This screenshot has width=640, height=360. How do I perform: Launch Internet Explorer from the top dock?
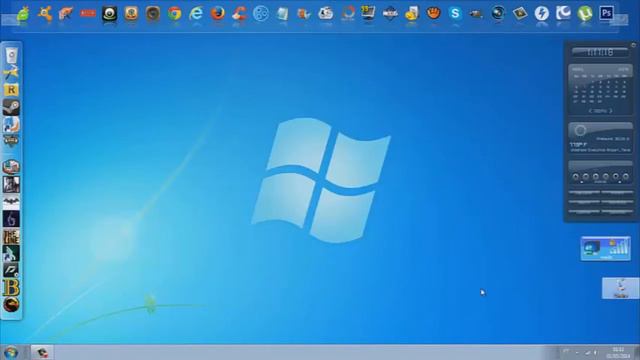(x=196, y=13)
